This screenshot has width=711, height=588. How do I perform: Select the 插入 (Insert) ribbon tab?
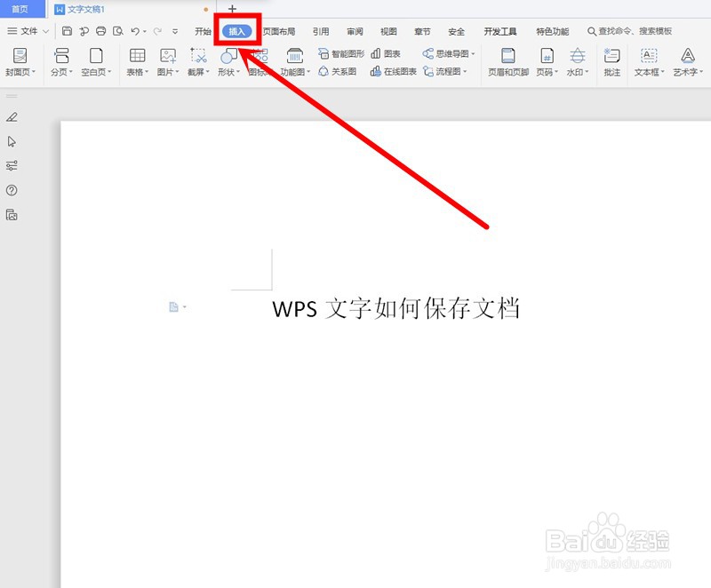(237, 31)
